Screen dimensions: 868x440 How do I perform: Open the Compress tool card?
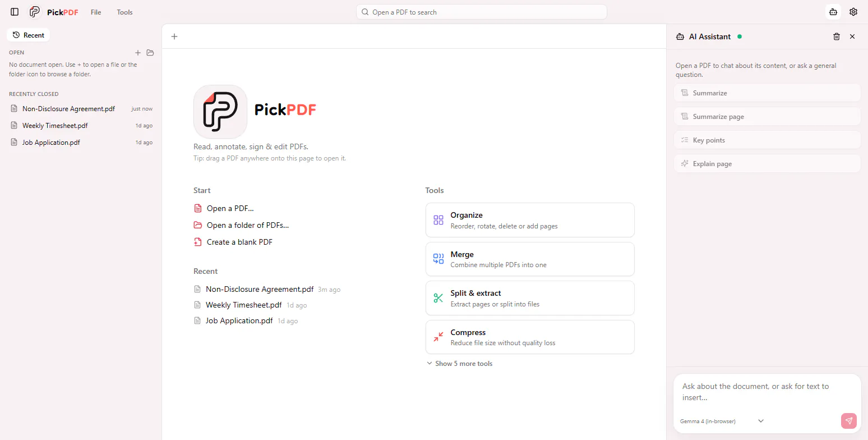pyautogui.click(x=530, y=337)
